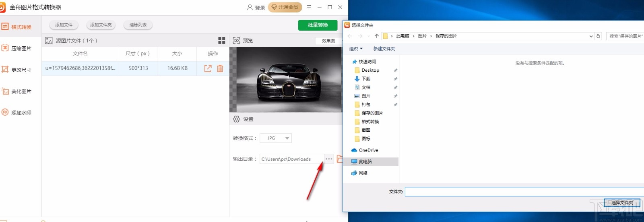Click the 登录 user icon
644x222 pixels.
pos(250,7)
